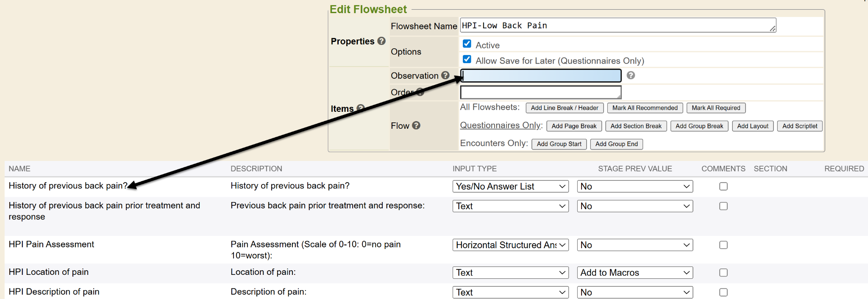Expand the Add to Macros stage dropdown
Image resolution: width=868 pixels, height=299 pixels.
[x=634, y=273]
